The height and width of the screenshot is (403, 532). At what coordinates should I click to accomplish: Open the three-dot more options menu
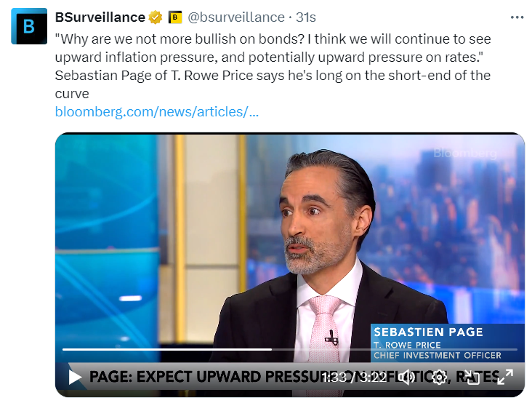(517, 17)
